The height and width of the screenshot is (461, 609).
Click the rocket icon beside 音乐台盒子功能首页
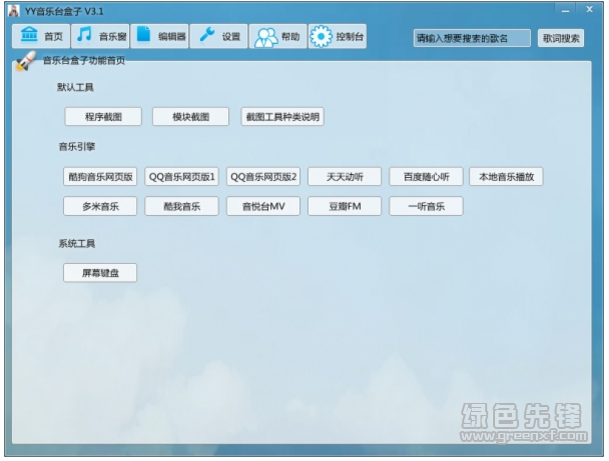[26, 61]
